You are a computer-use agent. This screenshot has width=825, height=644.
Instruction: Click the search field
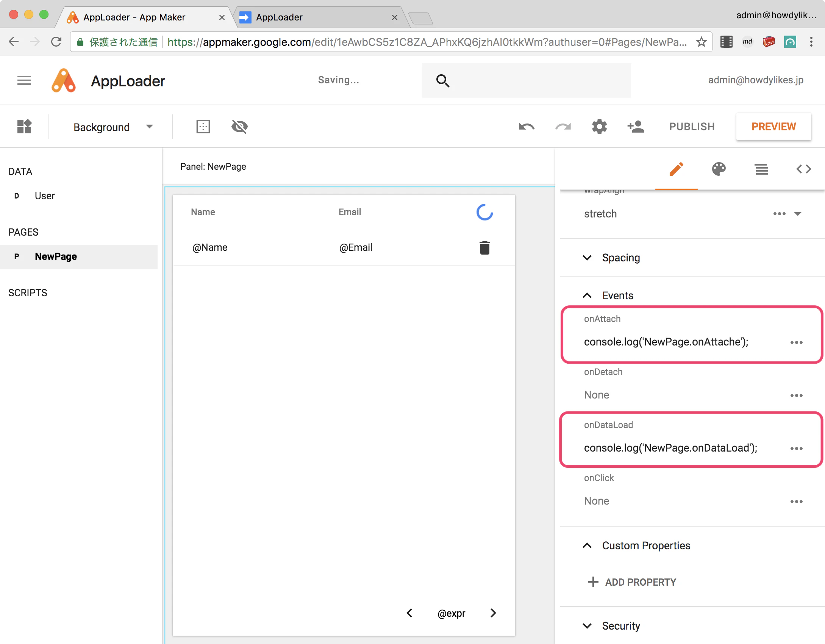pyautogui.click(x=526, y=80)
